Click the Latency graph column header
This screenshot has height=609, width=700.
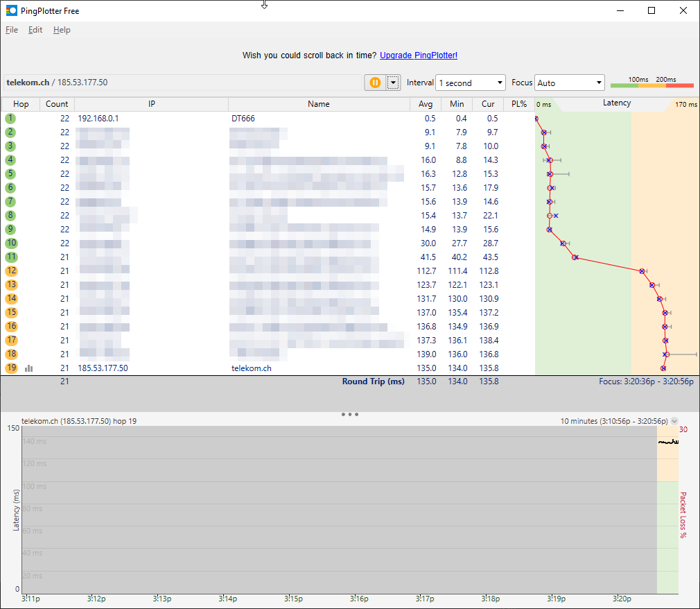pyautogui.click(x=617, y=103)
